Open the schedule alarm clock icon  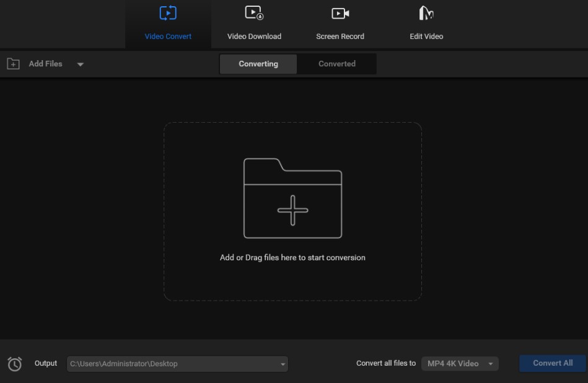coord(15,364)
